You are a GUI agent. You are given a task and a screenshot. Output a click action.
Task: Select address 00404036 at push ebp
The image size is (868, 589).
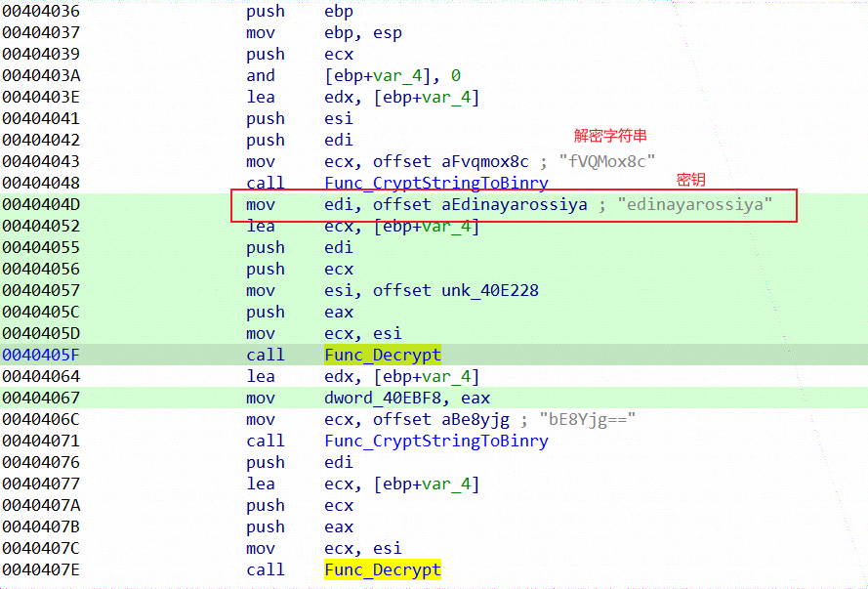point(41,11)
